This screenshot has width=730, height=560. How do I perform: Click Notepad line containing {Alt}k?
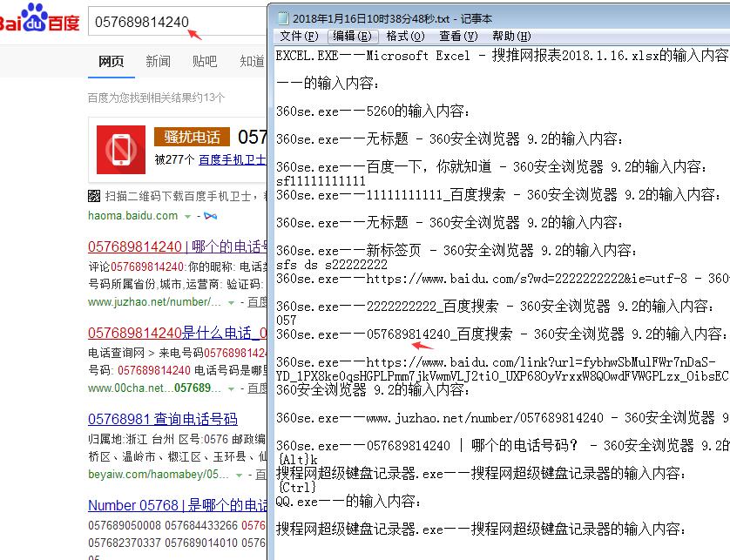(x=298, y=460)
